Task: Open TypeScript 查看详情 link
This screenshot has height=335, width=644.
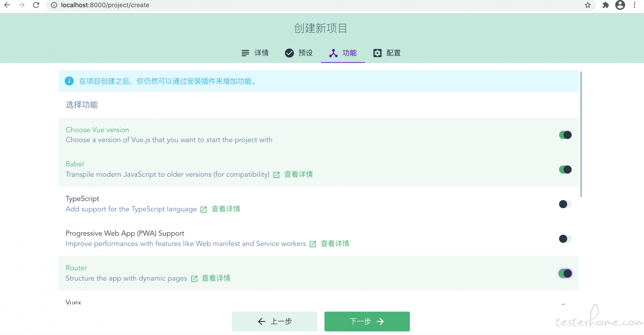Action: pyautogui.click(x=226, y=209)
